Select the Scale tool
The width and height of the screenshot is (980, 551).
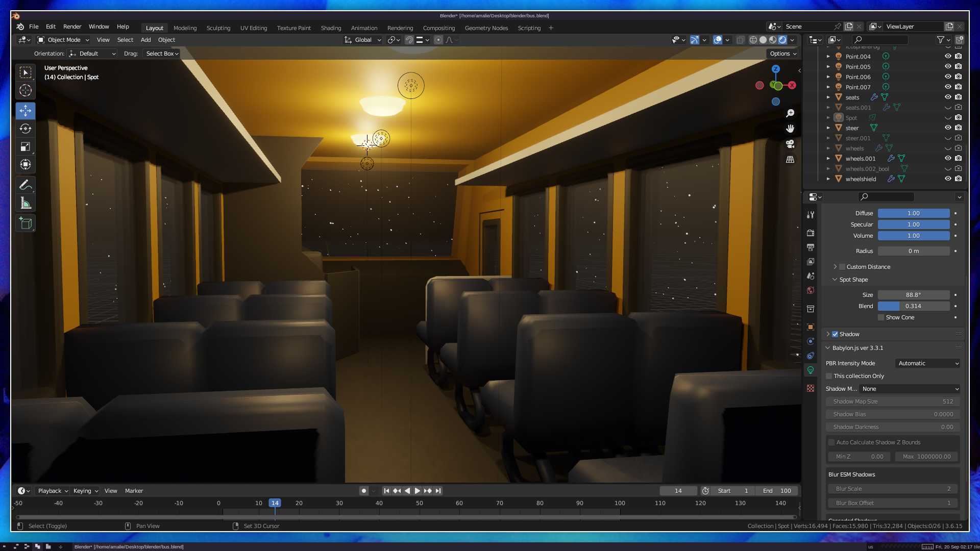coord(26,147)
